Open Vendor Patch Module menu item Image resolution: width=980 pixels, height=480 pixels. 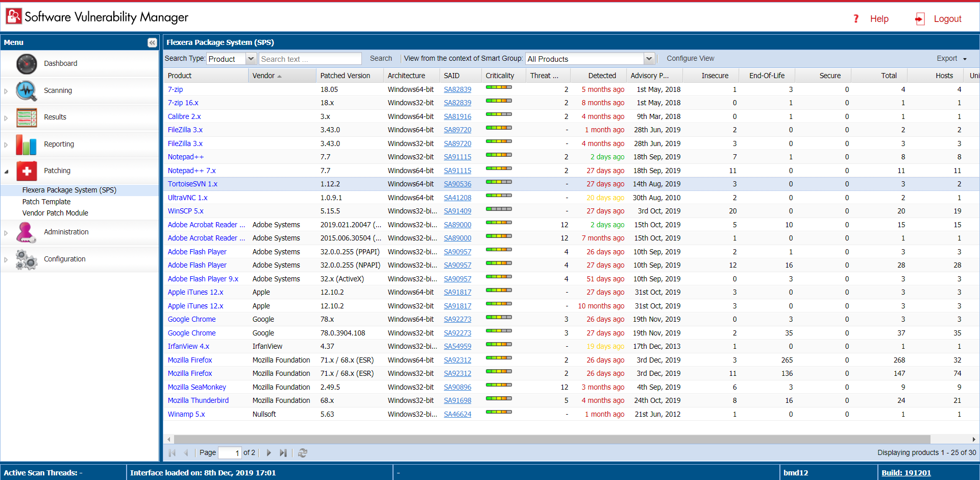[x=55, y=213]
